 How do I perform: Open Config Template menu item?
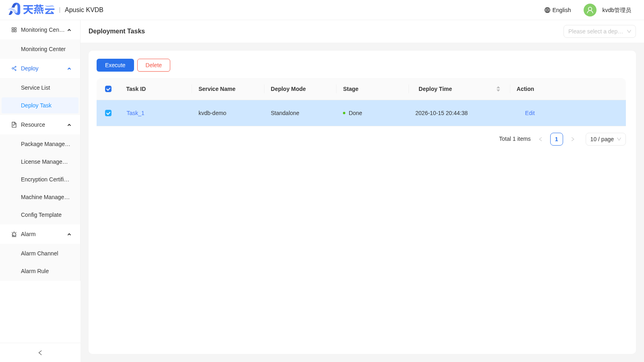click(x=40, y=215)
